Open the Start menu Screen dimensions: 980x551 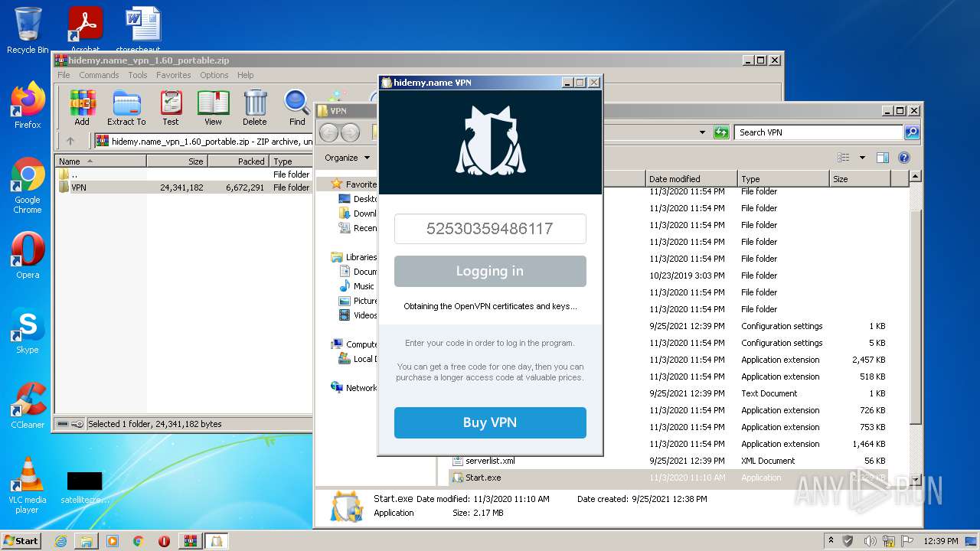[x=21, y=541]
